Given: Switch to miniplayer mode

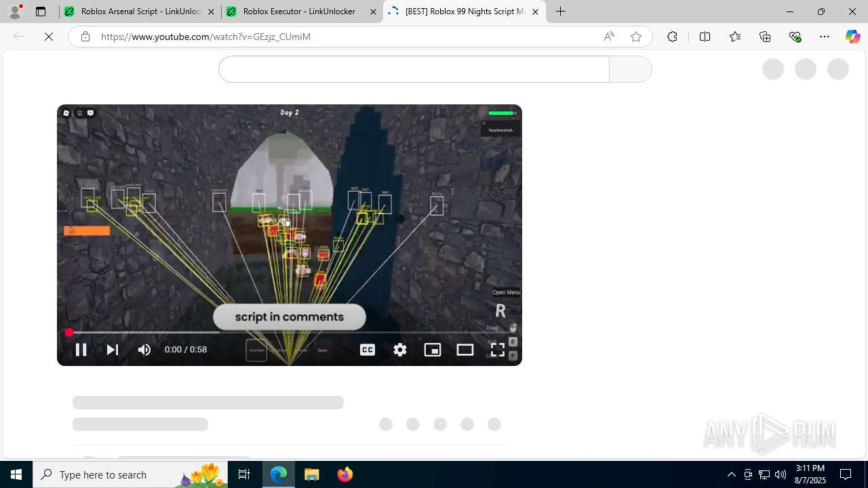Looking at the screenshot, I should (x=433, y=350).
